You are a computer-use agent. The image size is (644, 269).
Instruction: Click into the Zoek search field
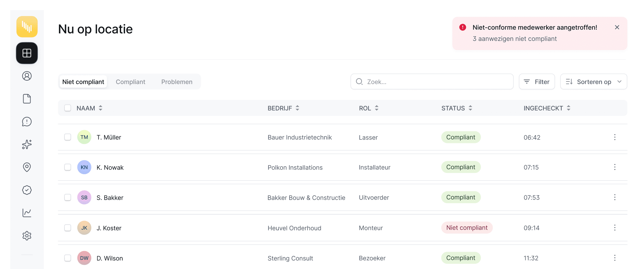point(432,82)
